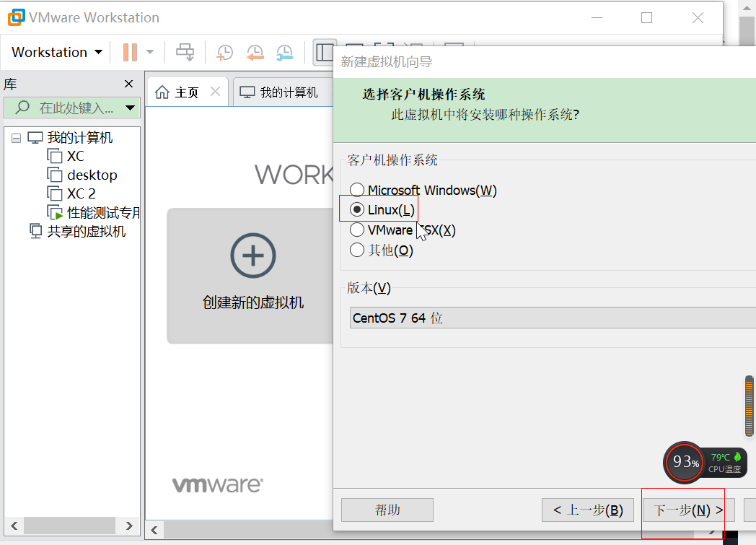756x545 pixels.
Task: Click the 创建新的虚拟机 label
Action: point(253,302)
